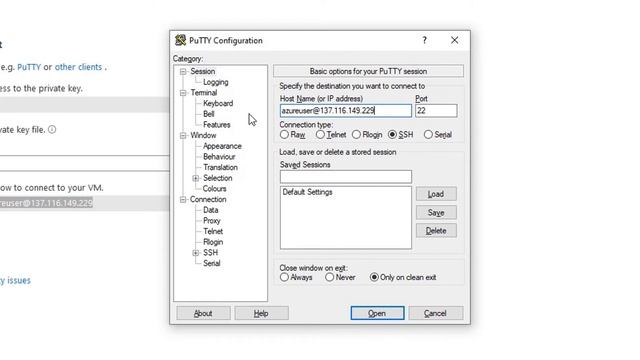Open the Features category
This screenshot has height=360, width=640.
[216, 124]
